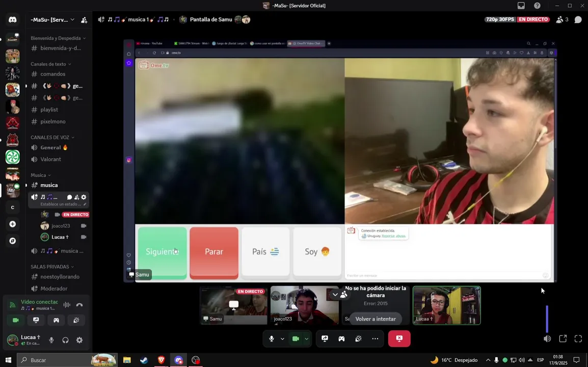Open the noestoyllorando channel

[59, 277]
